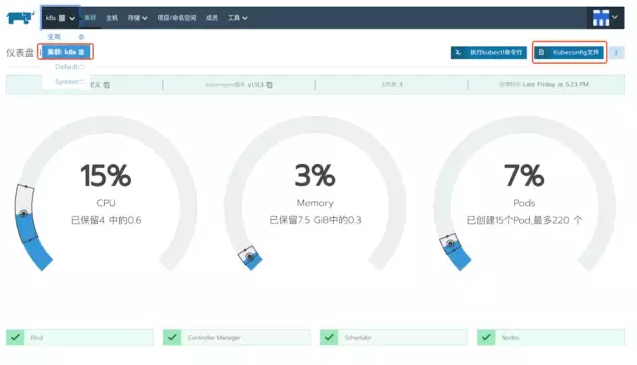The image size is (637, 365).
Task: Click the 仪表盘 page heading
Action: coord(20,53)
